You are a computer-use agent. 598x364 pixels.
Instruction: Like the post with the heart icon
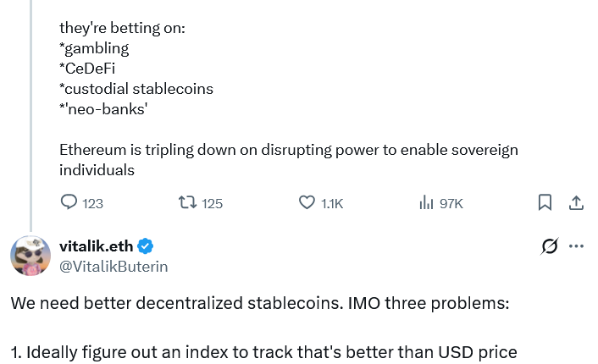[307, 203]
